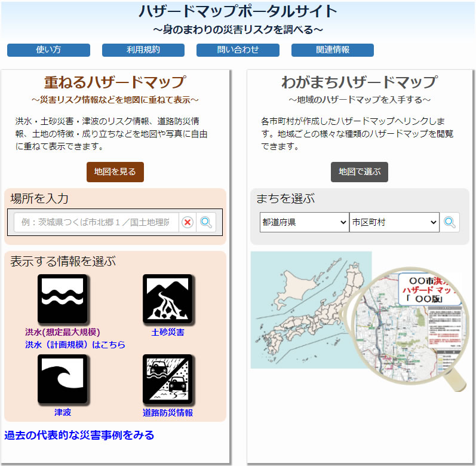Viewport: 476px width, 466px height.
Task: Click the Japan map illustration
Action: (311, 309)
